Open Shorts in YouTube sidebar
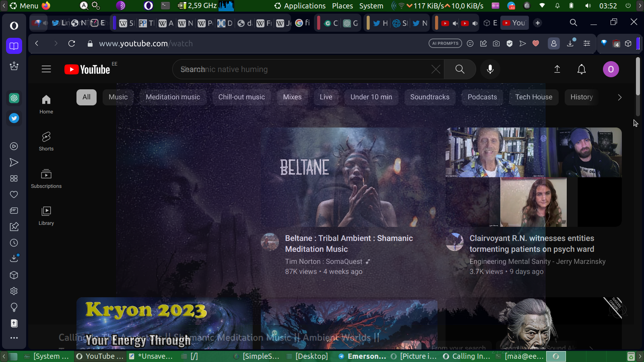 tap(46, 141)
